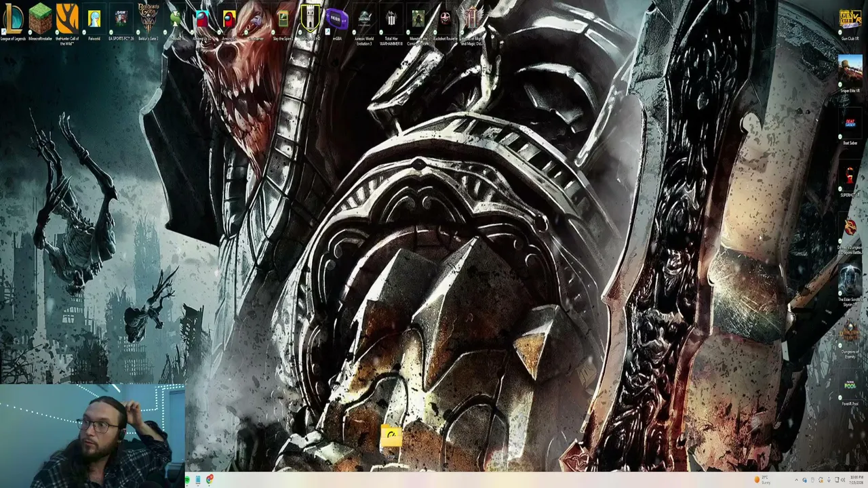This screenshot has width=868, height=488.
Task: Select the SUPERHOT VR icon
Action: (x=850, y=179)
